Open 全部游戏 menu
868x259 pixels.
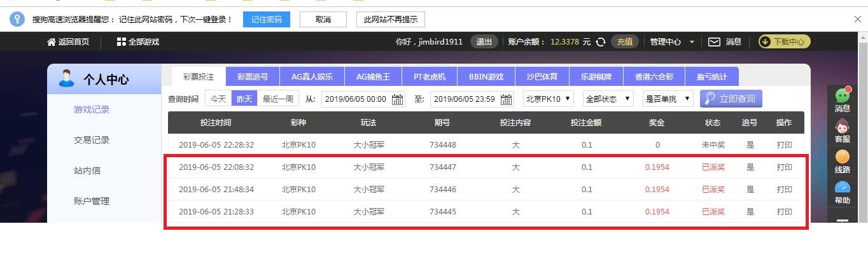(144, 42)
